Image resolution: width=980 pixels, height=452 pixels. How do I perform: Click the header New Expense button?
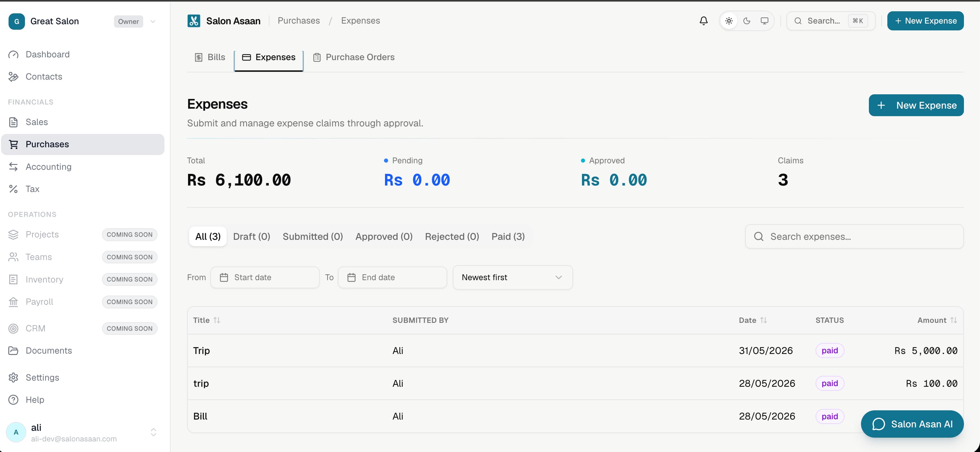click(925, 21)
